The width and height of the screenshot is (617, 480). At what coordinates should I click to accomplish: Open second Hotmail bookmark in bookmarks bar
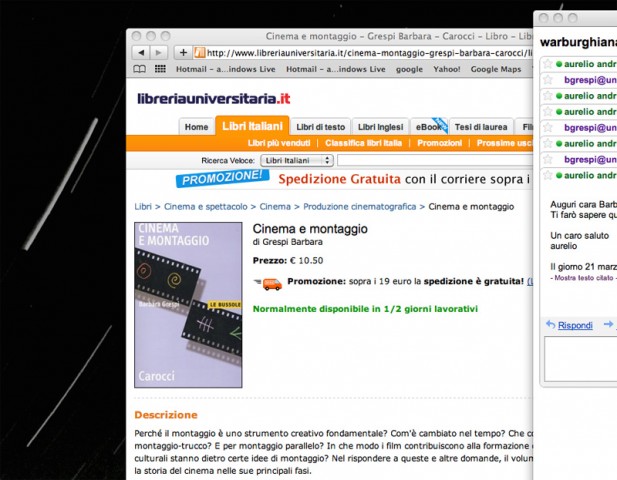336,69
